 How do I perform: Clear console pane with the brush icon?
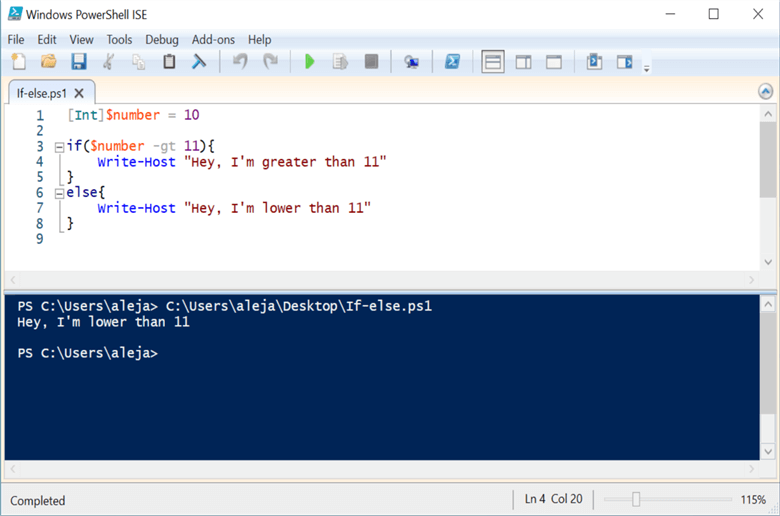pos(199,62)
